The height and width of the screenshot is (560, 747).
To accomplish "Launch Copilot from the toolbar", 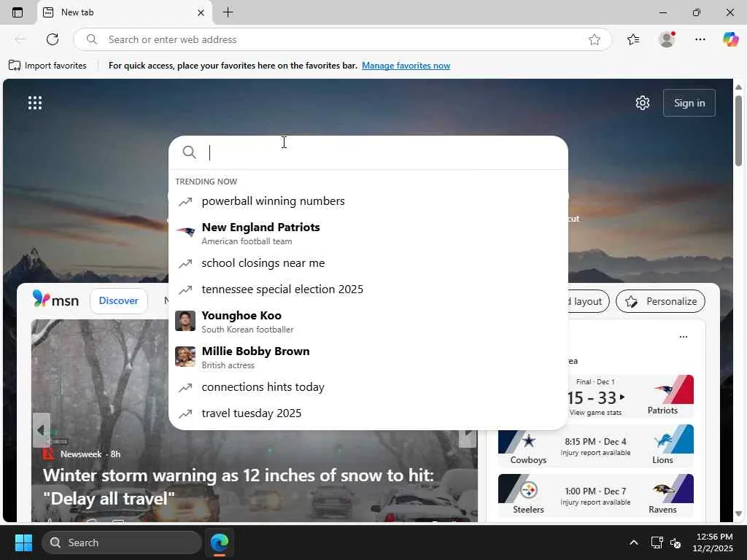I will tap(730, 39).
